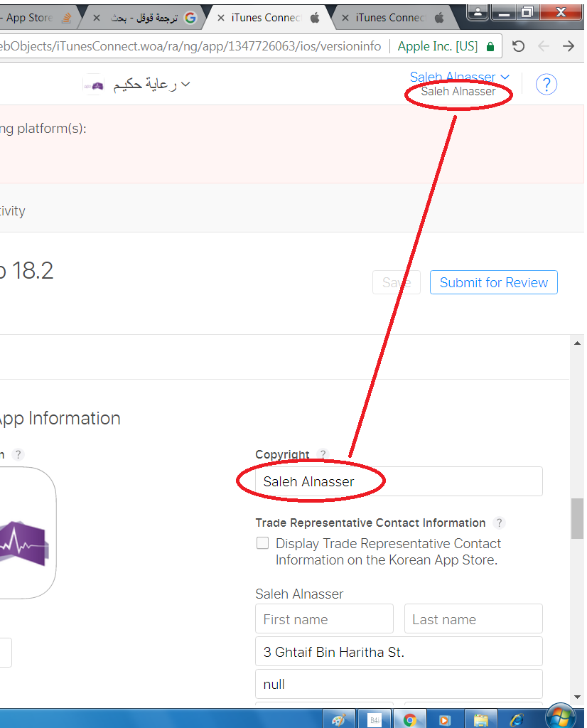This screenshot has height=728, width=587.
Task: Click the Apple Inc. [US] certificate label
Action: coord(438,46)
